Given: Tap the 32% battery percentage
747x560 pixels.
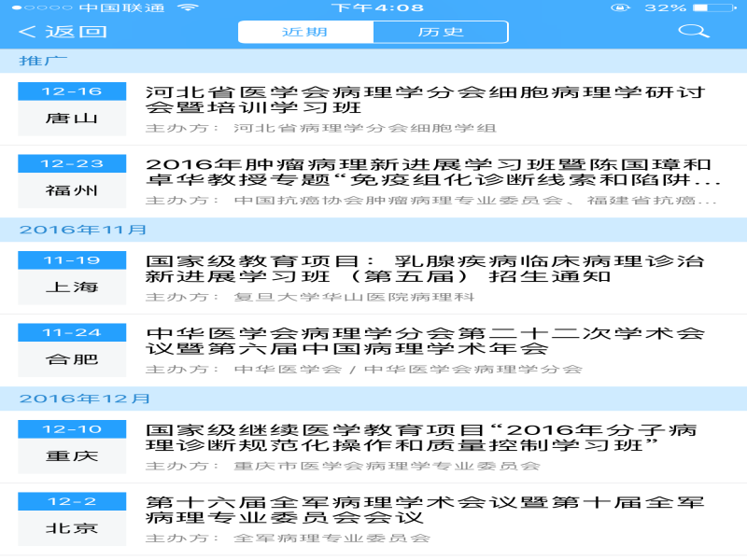Looking at the screenshot, I should point(666,7).
